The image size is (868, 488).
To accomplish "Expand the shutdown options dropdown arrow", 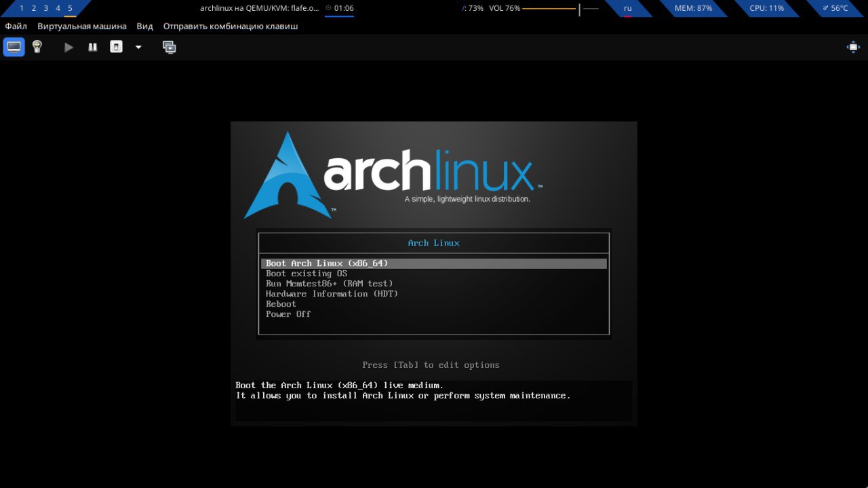I will click(x=138, y=47).
